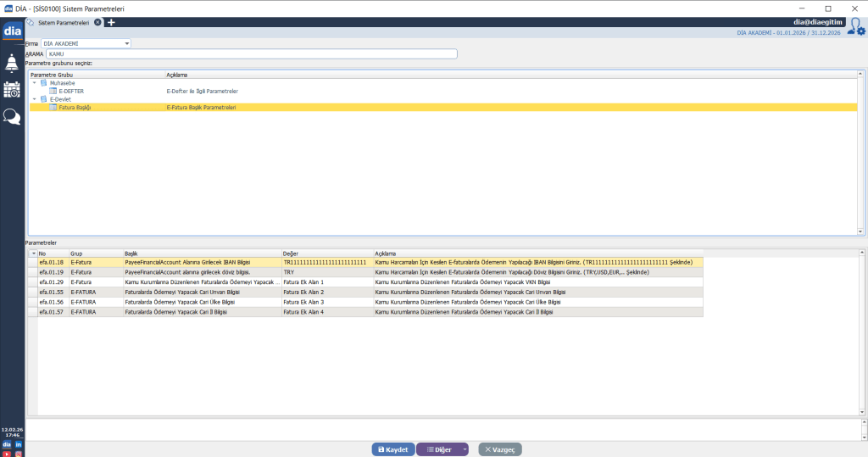Screen dimensions: 868x457
Task: Click the LinkedIn icon in sidebar
Action: (18, 444)
